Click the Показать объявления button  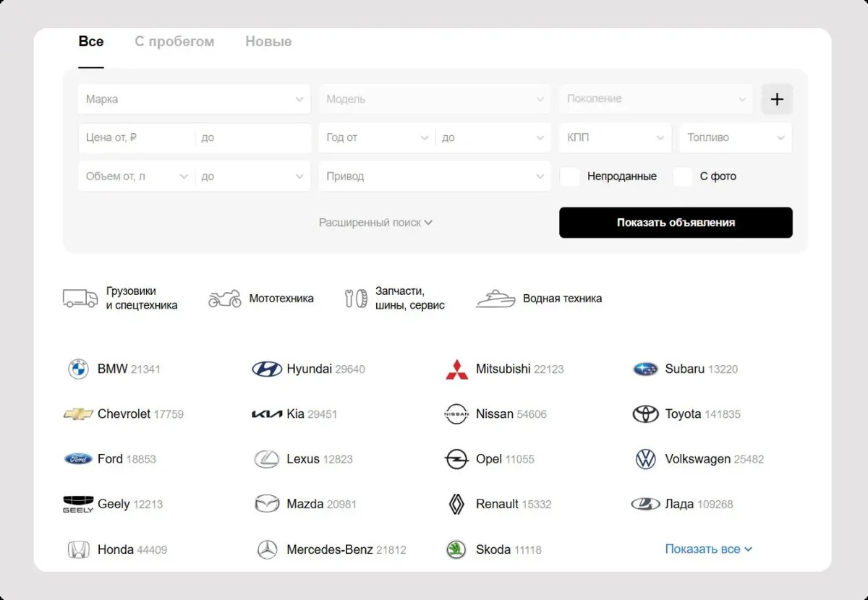click(x=676, y=223)
